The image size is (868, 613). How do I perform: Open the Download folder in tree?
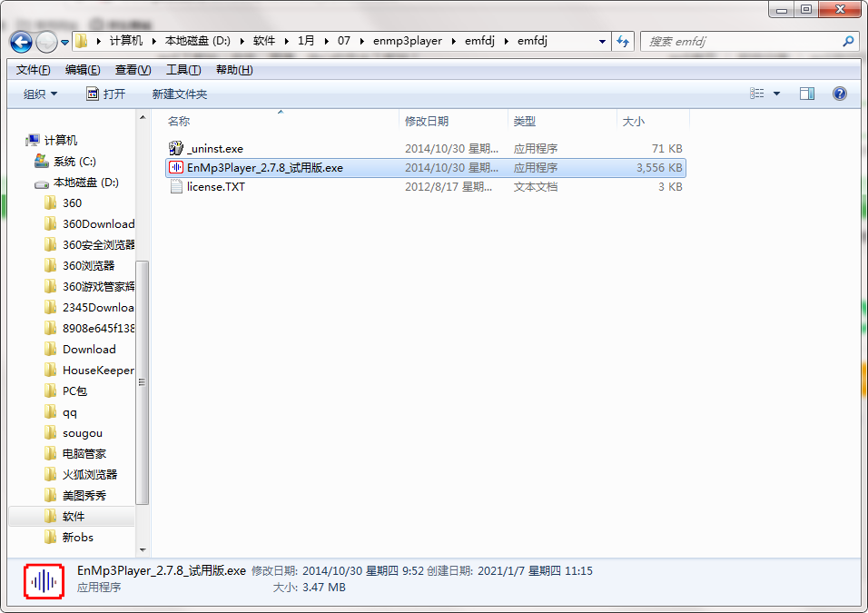(x=89, y=350)
